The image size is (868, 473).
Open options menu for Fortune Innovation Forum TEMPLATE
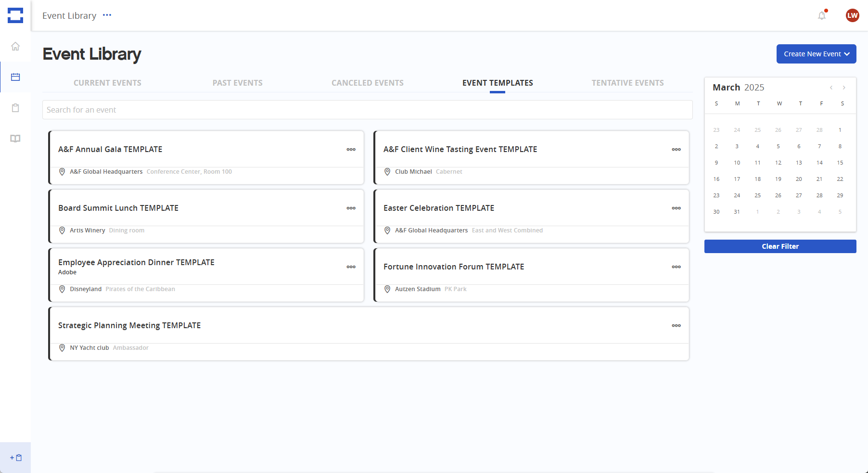[x=677, y=267]
